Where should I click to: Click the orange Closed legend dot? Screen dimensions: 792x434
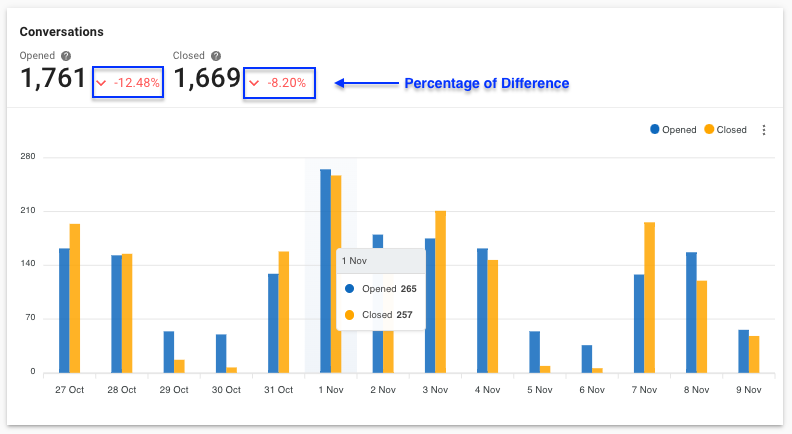point(709,130)
